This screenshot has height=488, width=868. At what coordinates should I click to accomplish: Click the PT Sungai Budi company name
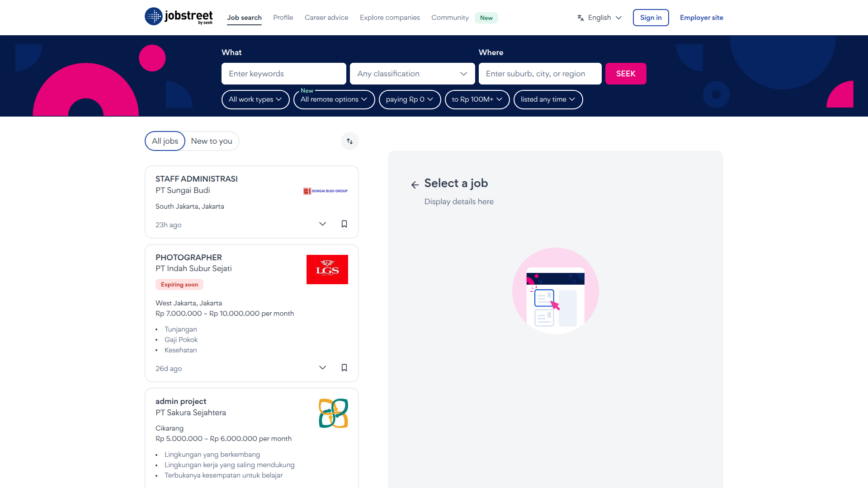point(183,190)
